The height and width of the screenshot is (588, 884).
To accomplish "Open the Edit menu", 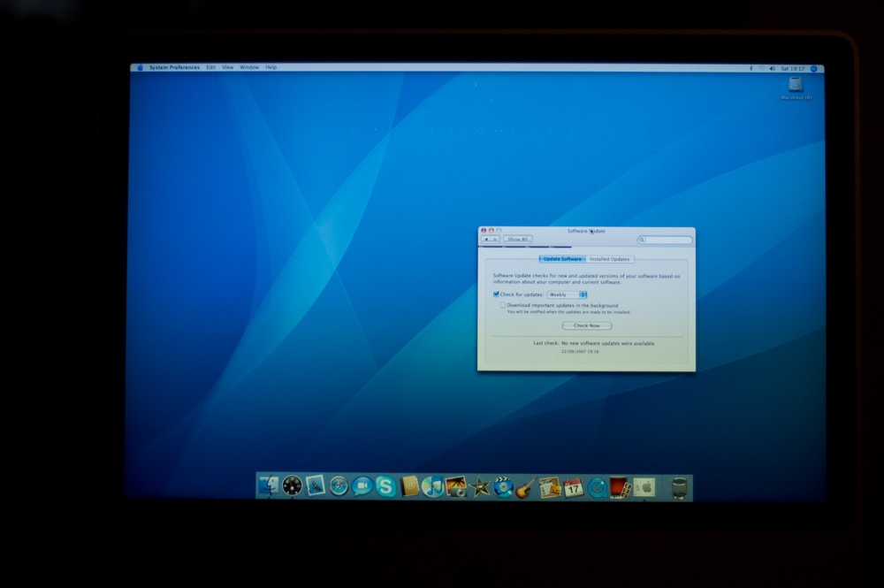I will (x=211, y=68).
